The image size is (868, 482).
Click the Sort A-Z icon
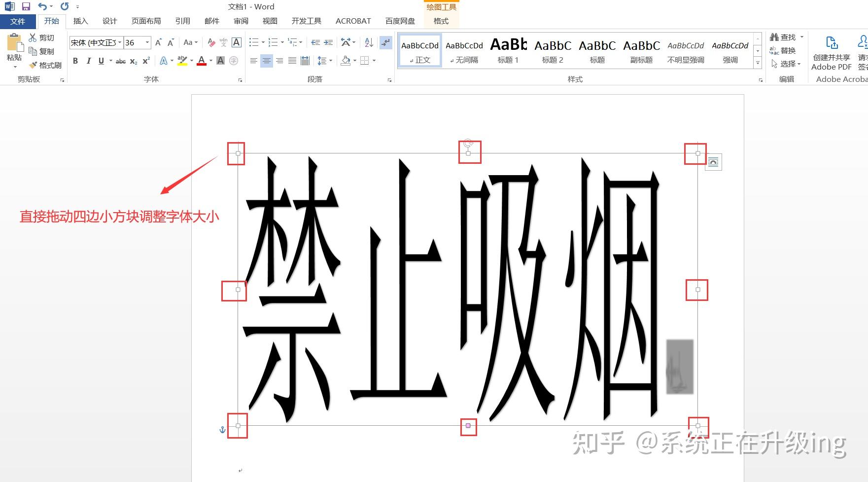369,42
